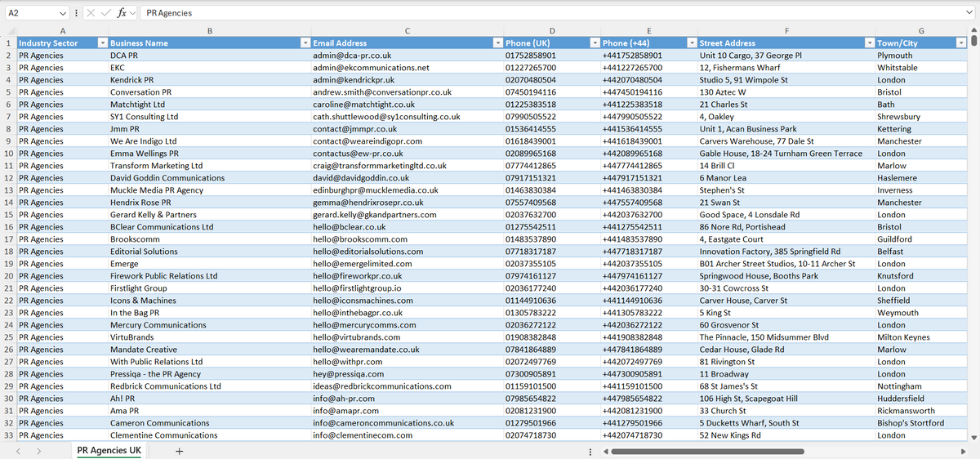Click the Business Name header cell
Viewport: 980px width, 459px height.
210,42
